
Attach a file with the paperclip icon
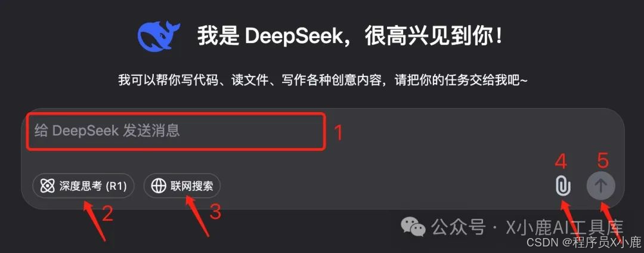pos(563,186)
